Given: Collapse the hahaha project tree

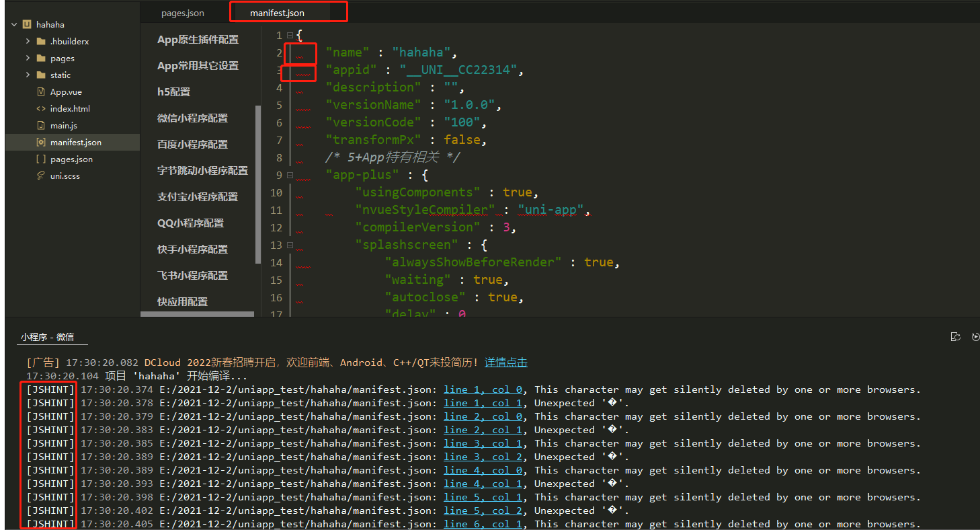Looking at the screenshot, I should 14,24.
